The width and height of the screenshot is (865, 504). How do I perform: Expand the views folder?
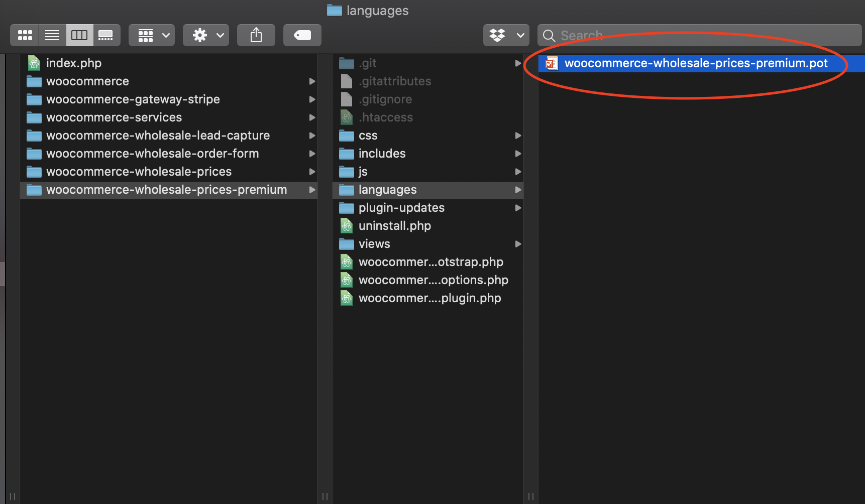tap(518, 244)
